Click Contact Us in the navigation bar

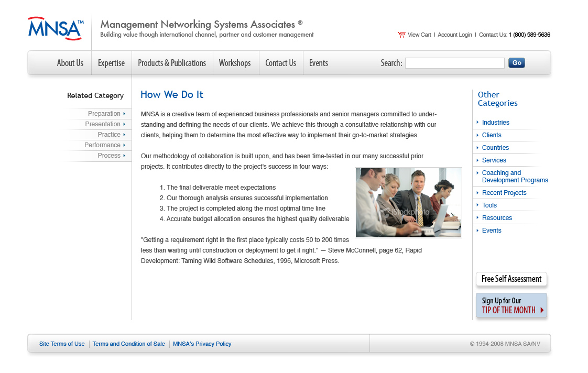[280, 63]
